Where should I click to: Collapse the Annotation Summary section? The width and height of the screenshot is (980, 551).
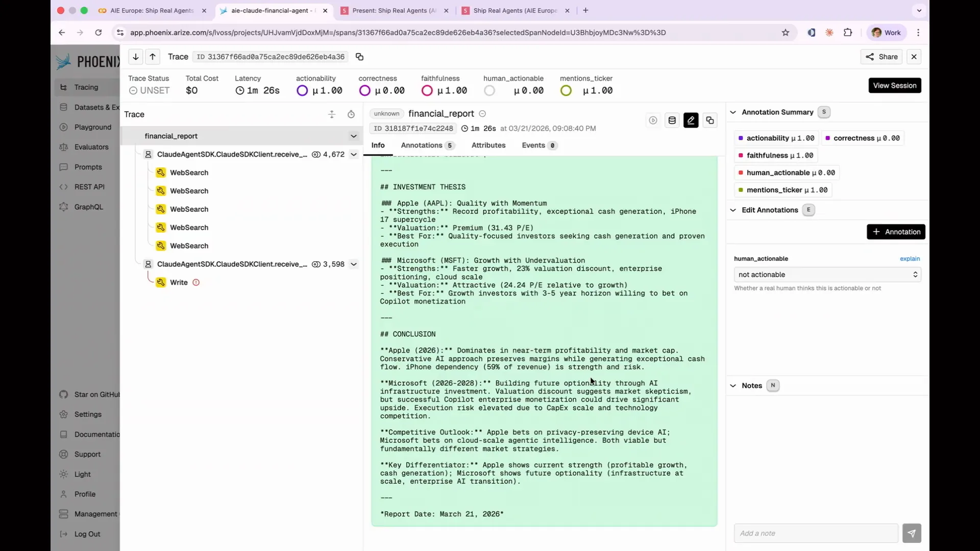[x=733, y=112]
